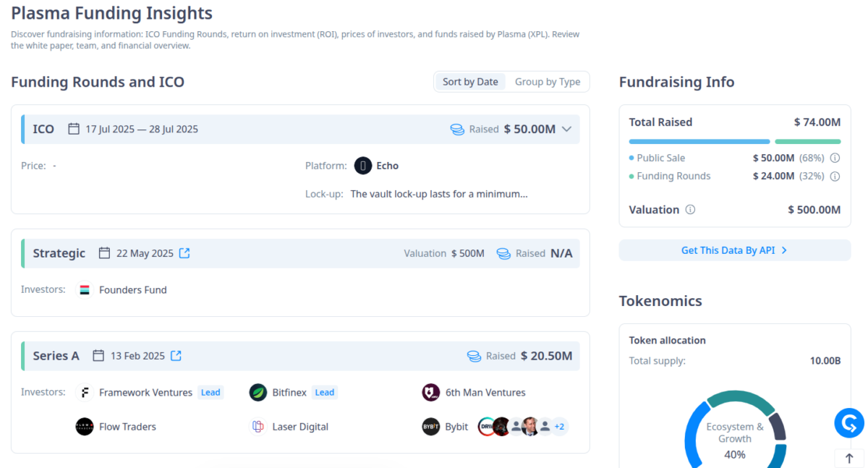Viewport: 868px width, 468px height.
Task: Click the blue floating chat widget icon
Action: pyautogui.click(x=849, y=422)
